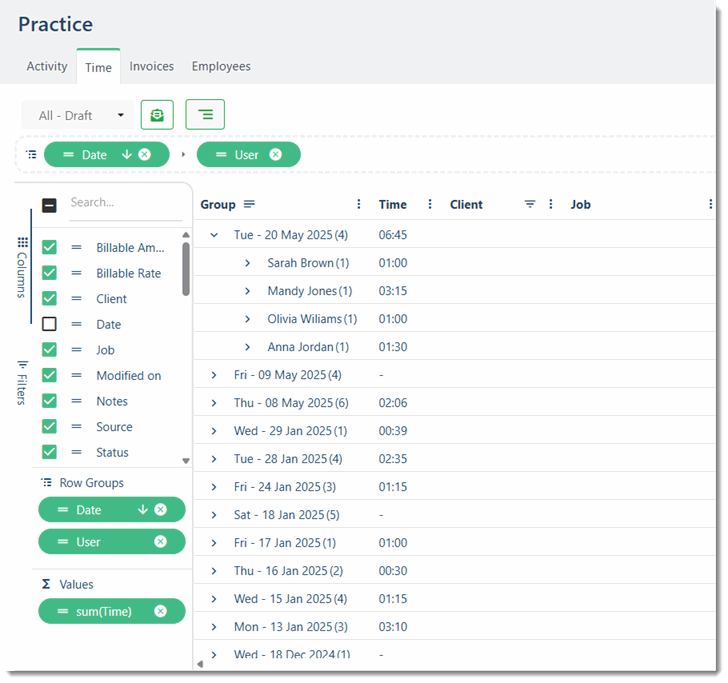The image size is (728, 683).
Task: Switch to the Activity tab
Action: coord(47,66)
